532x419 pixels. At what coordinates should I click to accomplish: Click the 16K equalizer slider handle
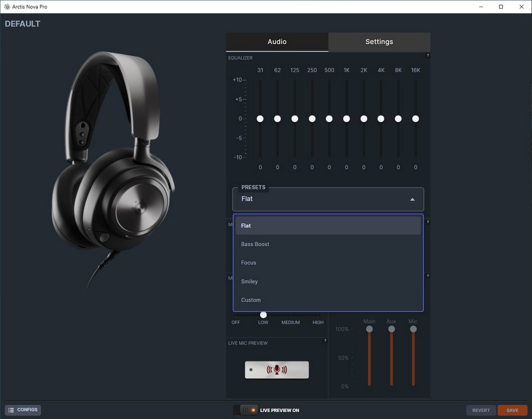click(415, 119)
